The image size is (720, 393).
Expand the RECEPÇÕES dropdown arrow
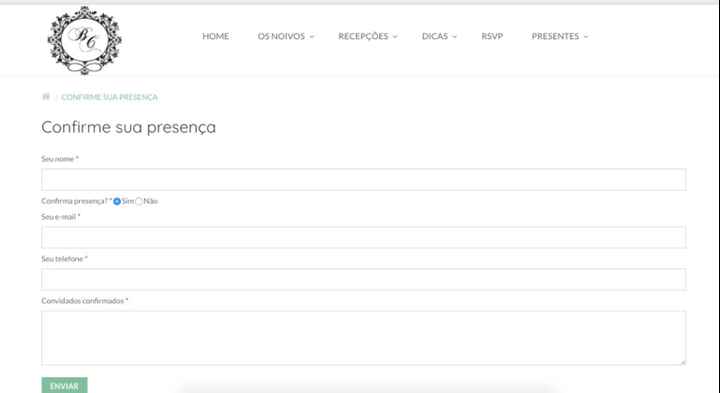pos(395,37)
